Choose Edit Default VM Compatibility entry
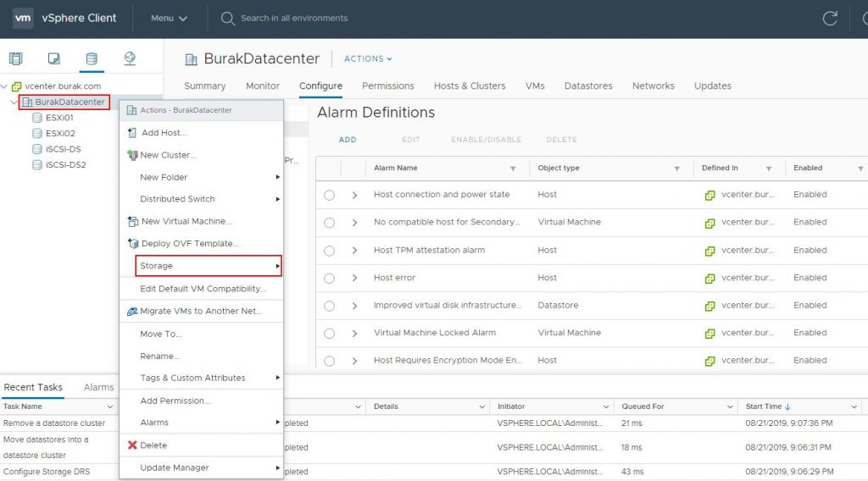Viewport: 868px width, 481px height. click(x=202, y=289)
